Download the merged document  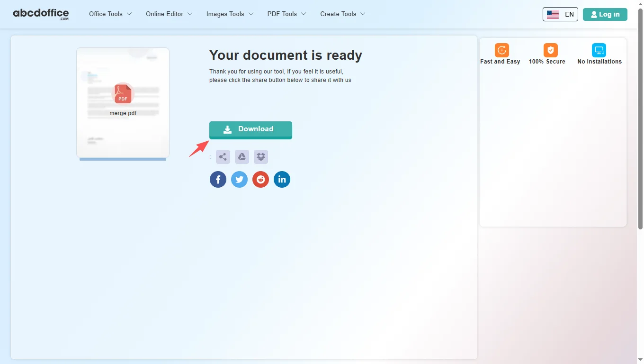coord(250,130)
